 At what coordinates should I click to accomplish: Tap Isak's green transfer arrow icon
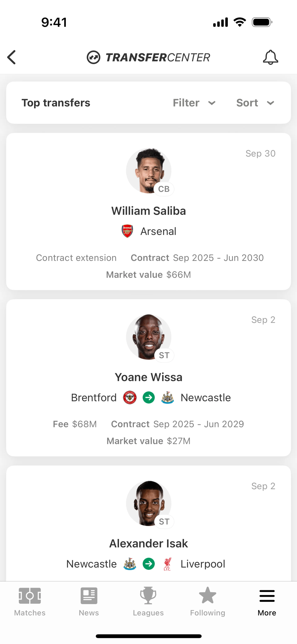pyautogui.click(x=149, y=564)
